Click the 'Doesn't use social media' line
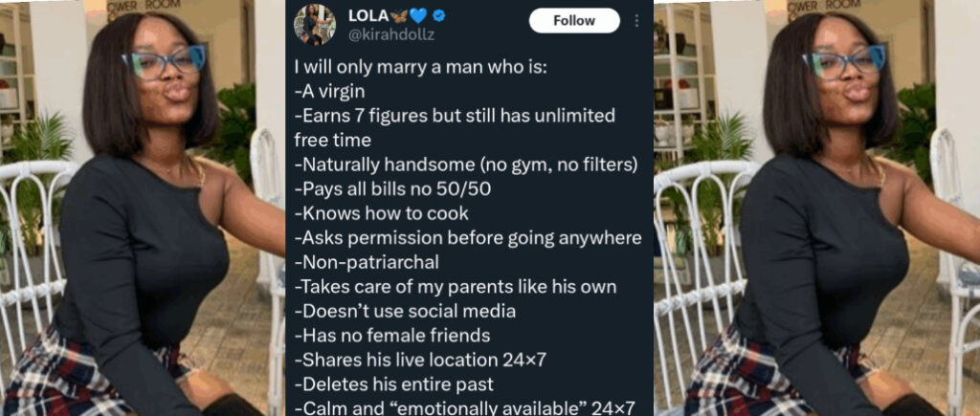 pyautogui.click(x=409, y=312)
